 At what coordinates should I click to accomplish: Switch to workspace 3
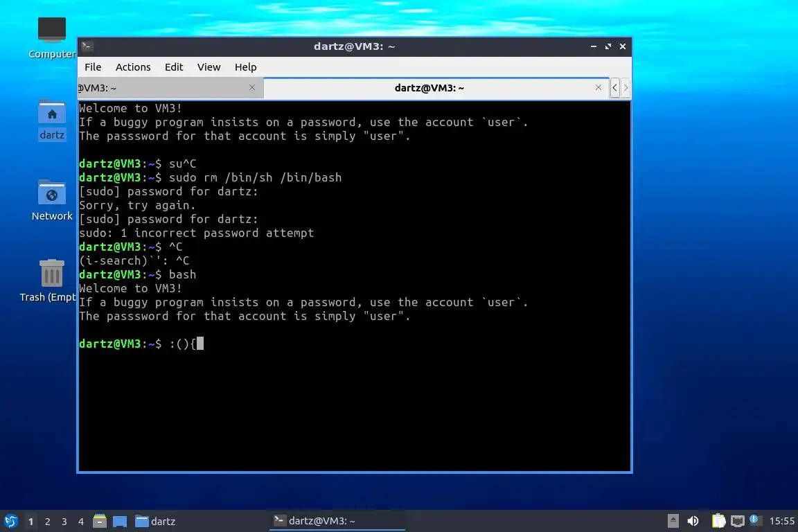pyautogui.click(x=64, y=522)
